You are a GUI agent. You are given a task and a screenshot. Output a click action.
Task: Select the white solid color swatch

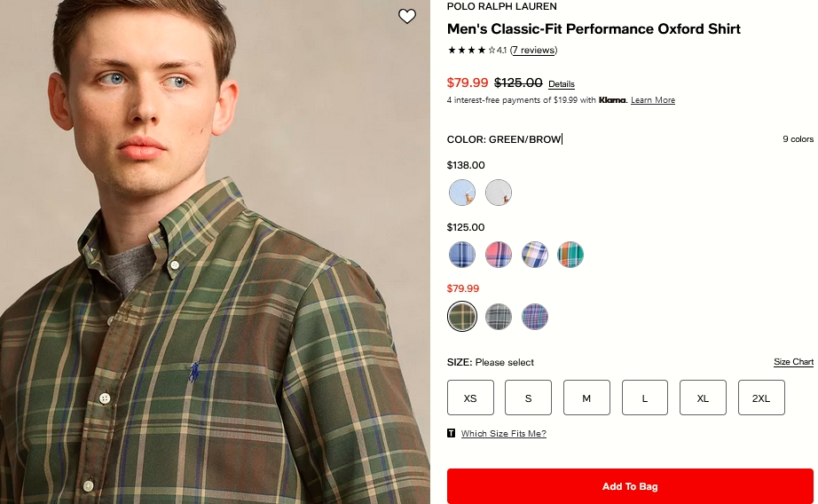[x=499, y=193]
